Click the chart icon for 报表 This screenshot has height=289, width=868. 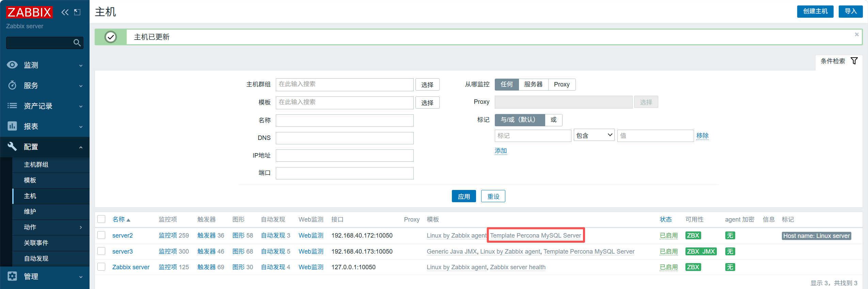12,126
